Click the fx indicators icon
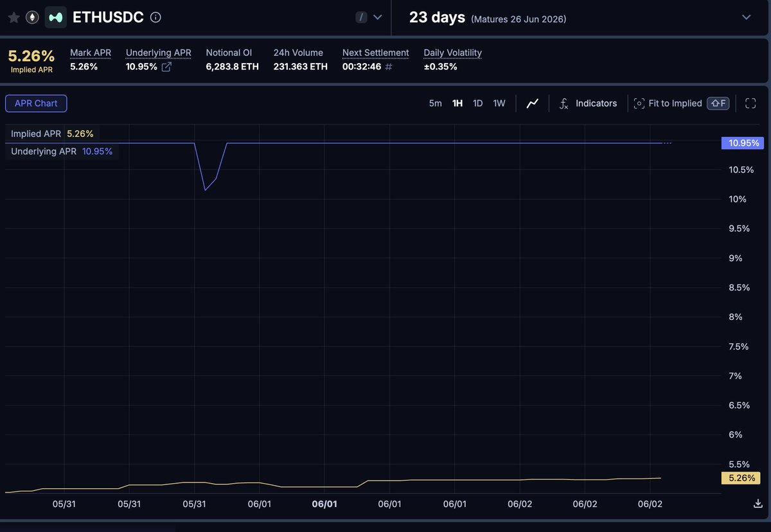Viewport: 771px width, 532px height. pos(563,103)
